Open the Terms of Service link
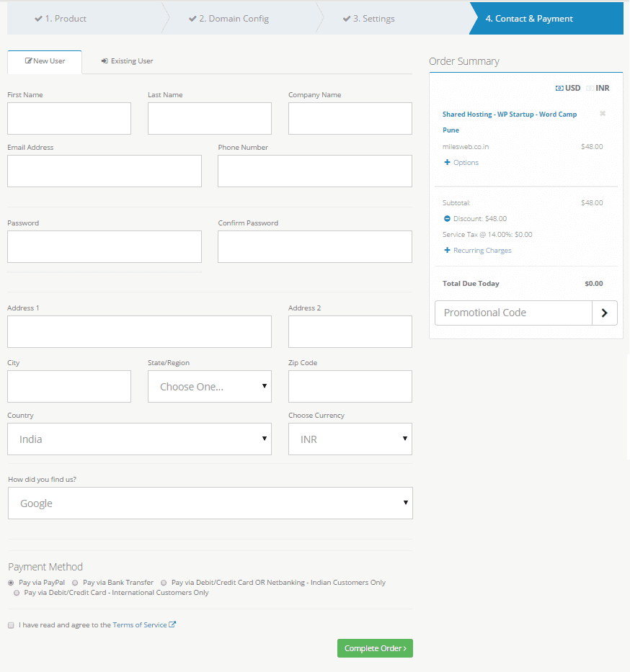The image size is (630, 672). 140,625
